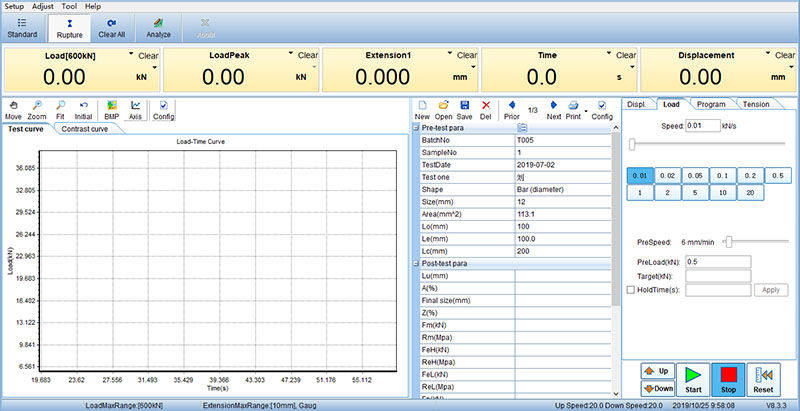Open the Adjust menu
The width and height of the screenshot is (800, 411).
coord(43,6)
